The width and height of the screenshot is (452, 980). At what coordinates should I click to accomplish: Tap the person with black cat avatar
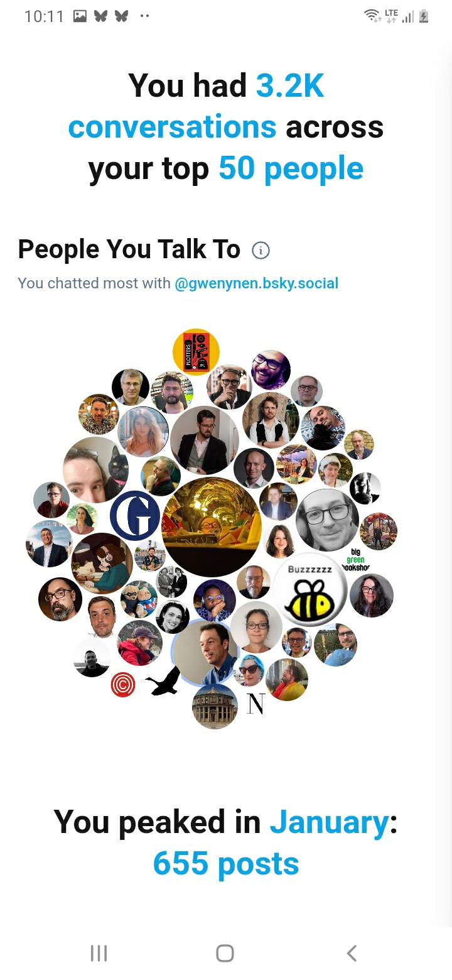[x=96, y=470]
